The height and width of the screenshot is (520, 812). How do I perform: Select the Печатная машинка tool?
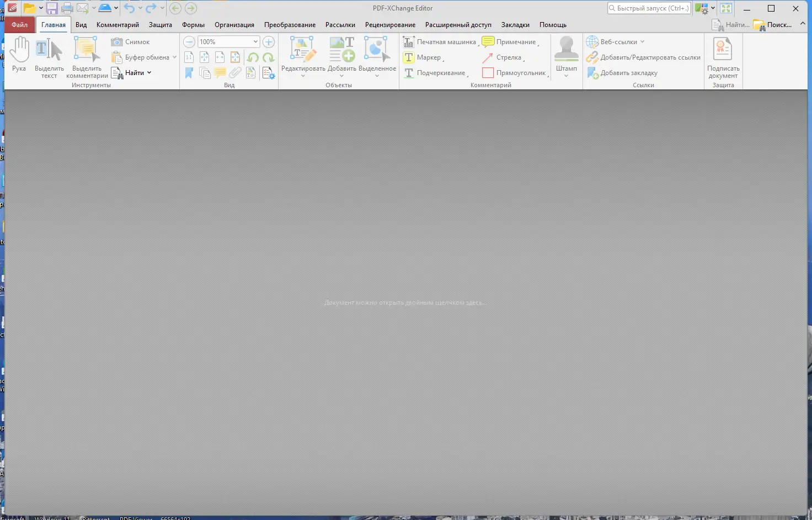point(440,42)
